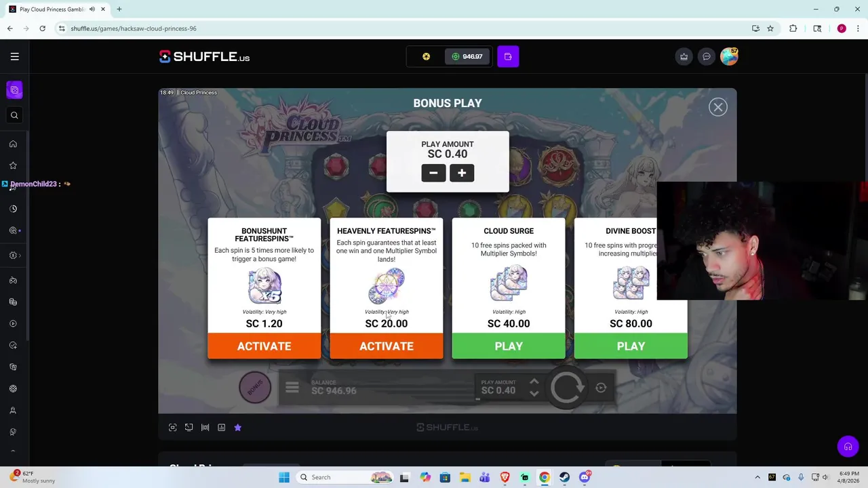Viewport: 868px width, 488px height.
Task: Open the crown rewards icon in header
Action: click(684, 56)
